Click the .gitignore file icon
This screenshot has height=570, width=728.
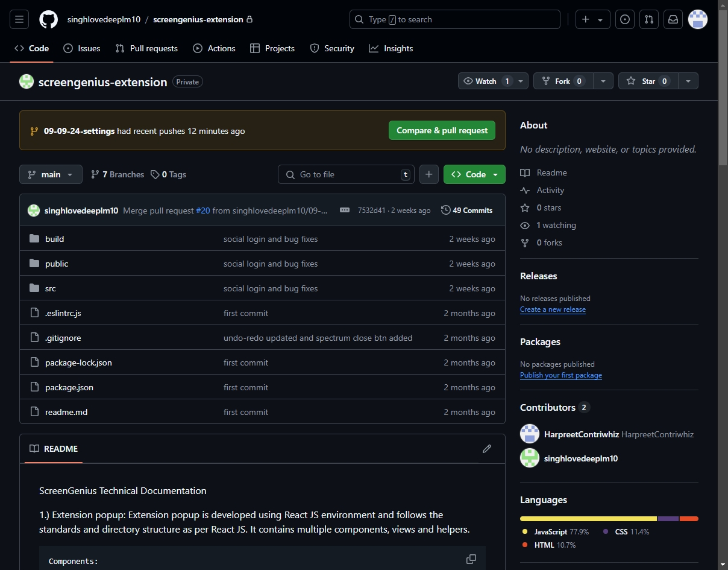[34, 338]
